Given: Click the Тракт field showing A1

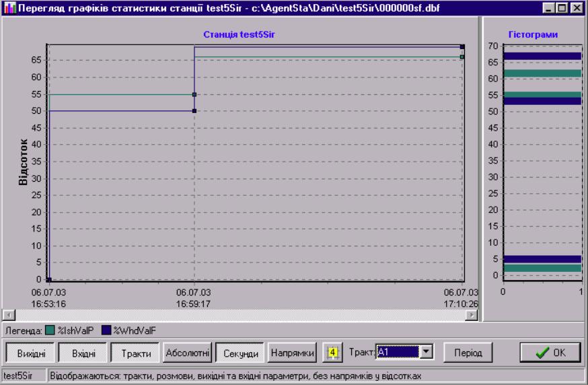Looking at the screenshot, I should point(398,352).
